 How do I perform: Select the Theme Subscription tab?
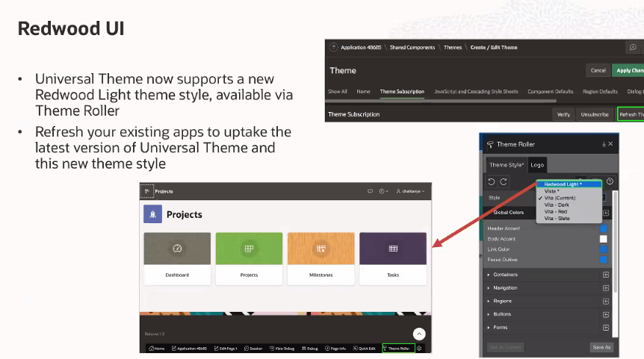tap(402, 92)
